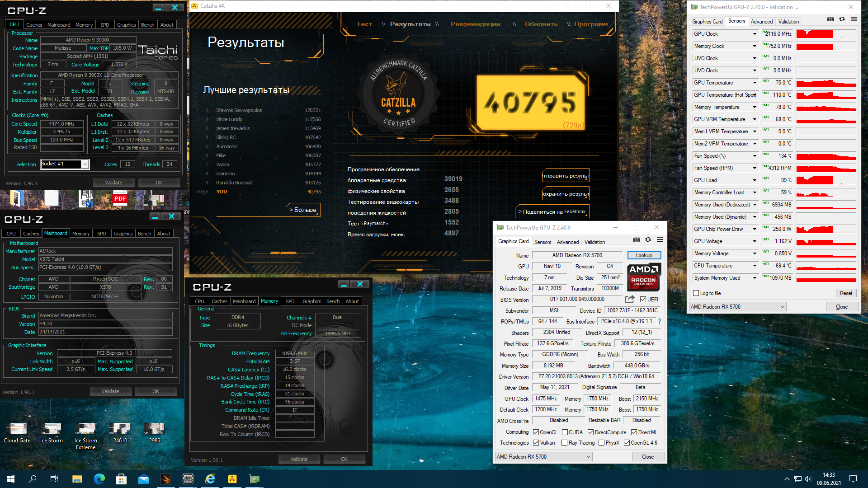Toggle the UEFI checkbox
Screen dimensions: 868x488
[x=643, y=299]
